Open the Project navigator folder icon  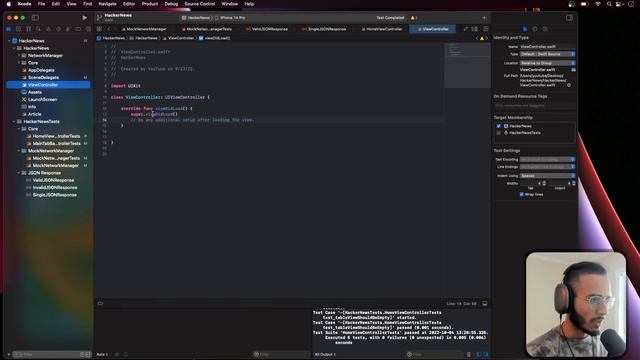point(9,29)
